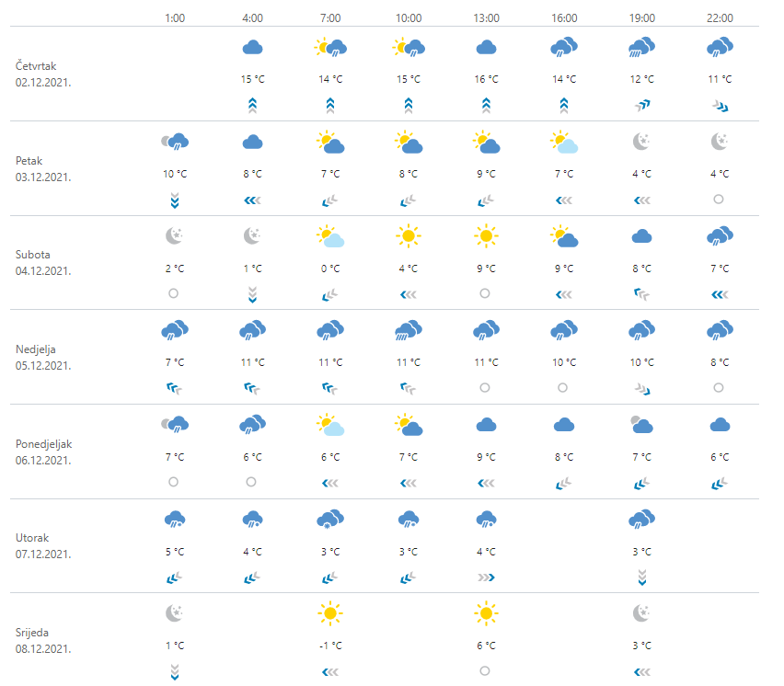Click the sun icon for Srijeda 13:00
784x686 pixels.
pos(486,613)
